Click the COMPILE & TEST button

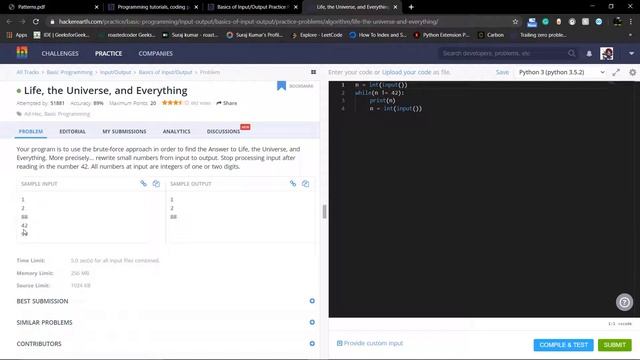coord(563,345)
